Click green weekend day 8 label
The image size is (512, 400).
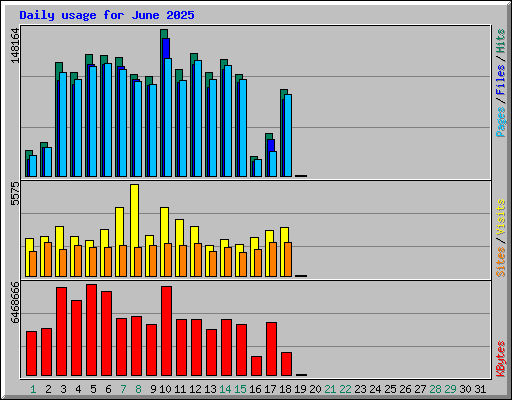(138, 389)
